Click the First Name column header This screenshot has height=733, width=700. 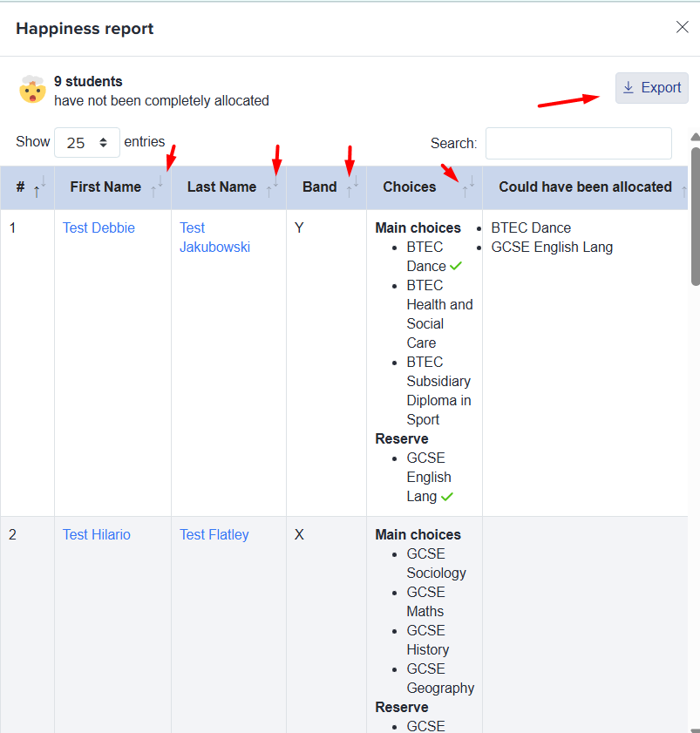coord(105,187)
